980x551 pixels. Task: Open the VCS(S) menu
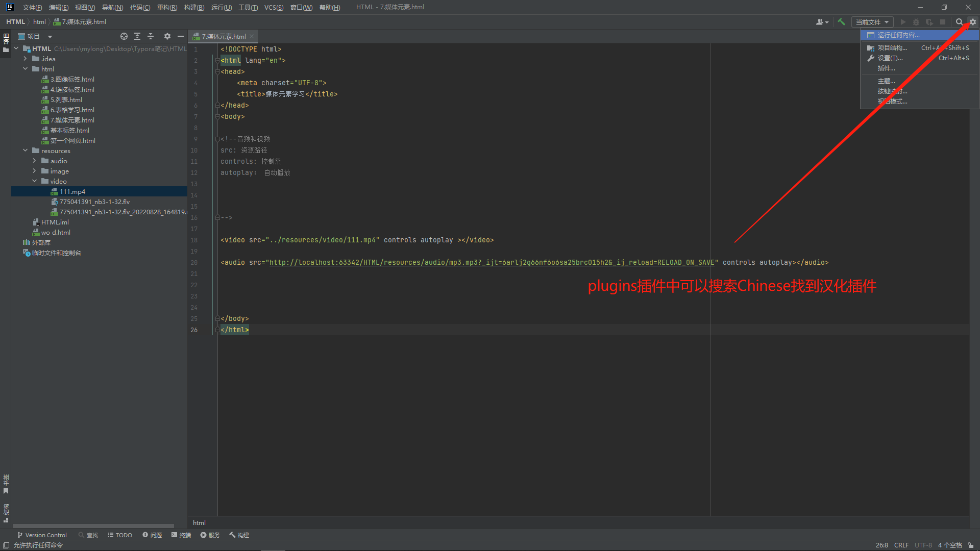tap(274, 7)
